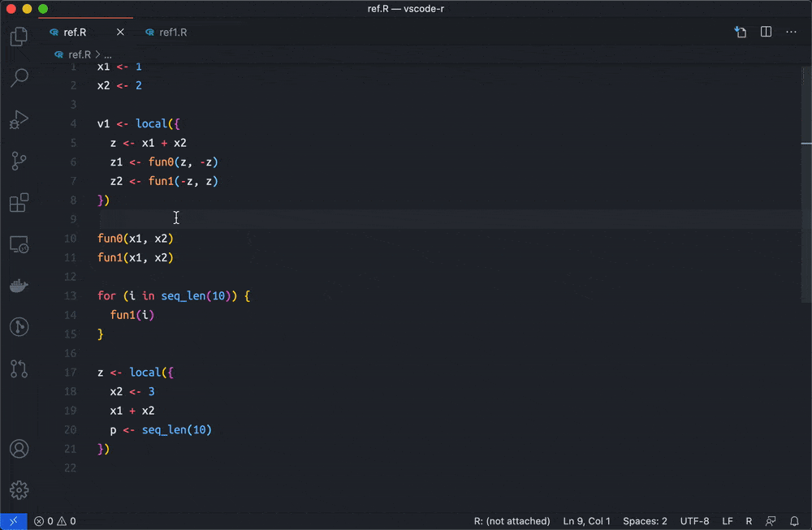Viewport: 812px width, 530px height.
Task: Click line number 17 in the gutter
Action: [71, 373]
